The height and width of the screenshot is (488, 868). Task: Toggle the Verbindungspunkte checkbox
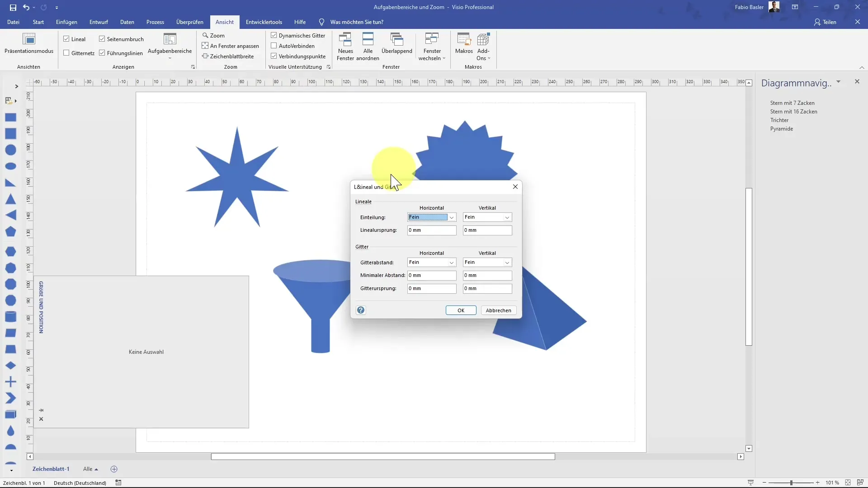click(274, 56)
